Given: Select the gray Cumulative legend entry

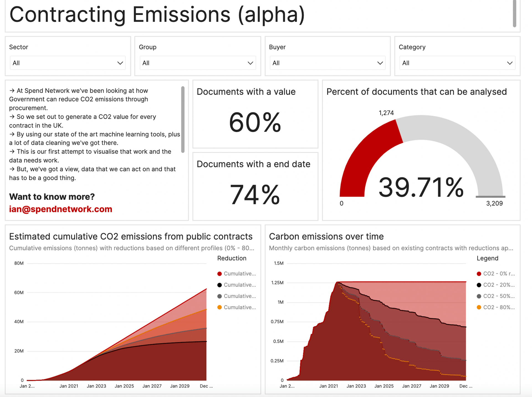Looking at the screenshot, I should click(237, 296).
